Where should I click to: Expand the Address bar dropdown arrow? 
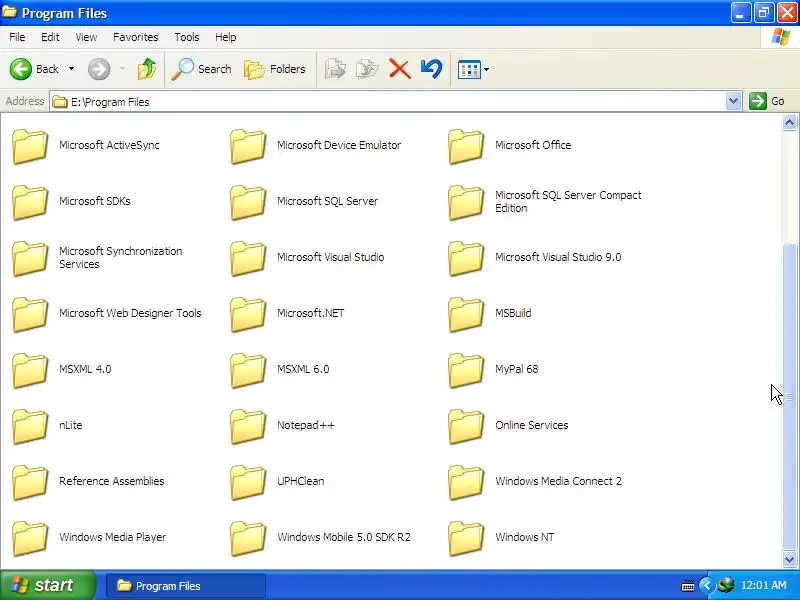(733, 102)
